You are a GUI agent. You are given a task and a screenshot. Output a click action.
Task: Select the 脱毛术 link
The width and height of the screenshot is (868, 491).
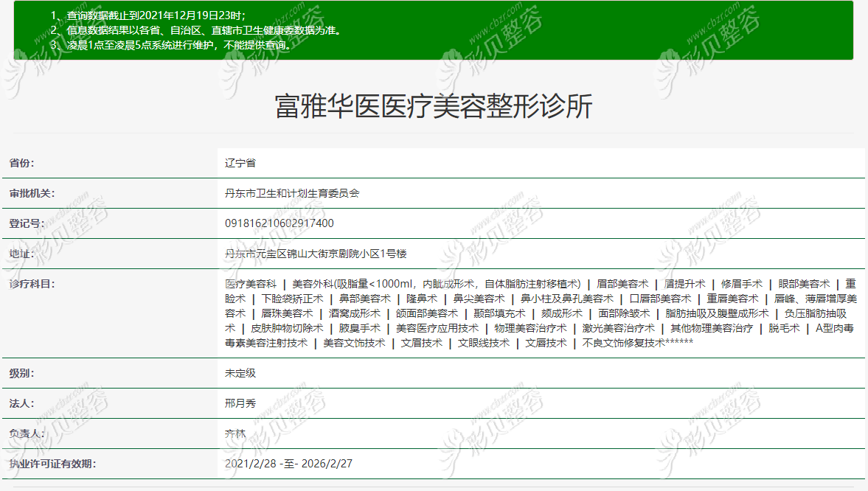click(x=783, y=328)
